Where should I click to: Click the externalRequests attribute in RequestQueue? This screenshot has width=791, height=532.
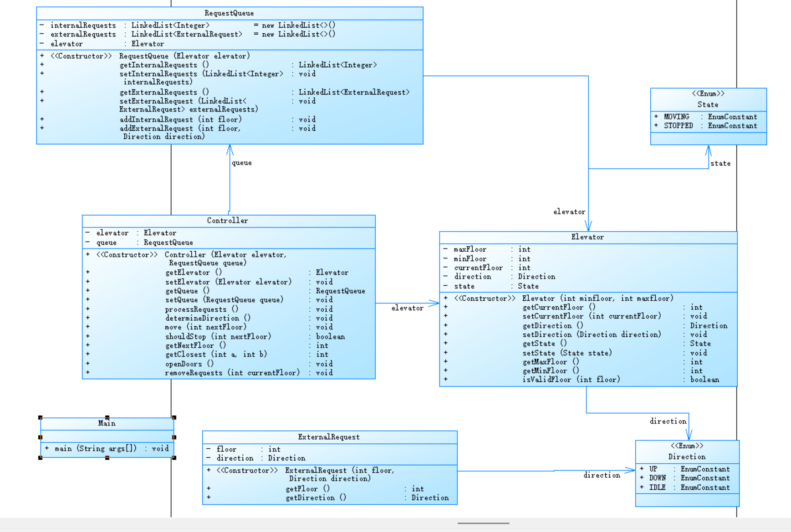[188, 35]
